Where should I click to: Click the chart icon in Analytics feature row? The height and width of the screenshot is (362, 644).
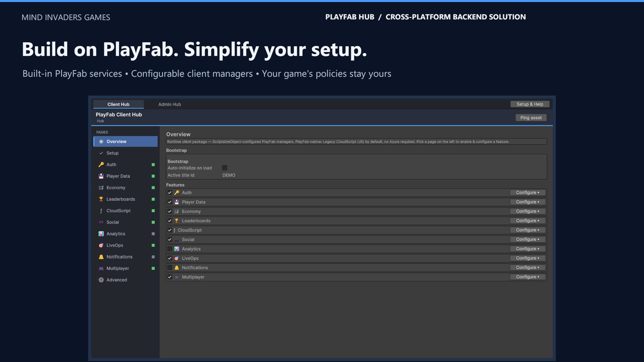177,249
